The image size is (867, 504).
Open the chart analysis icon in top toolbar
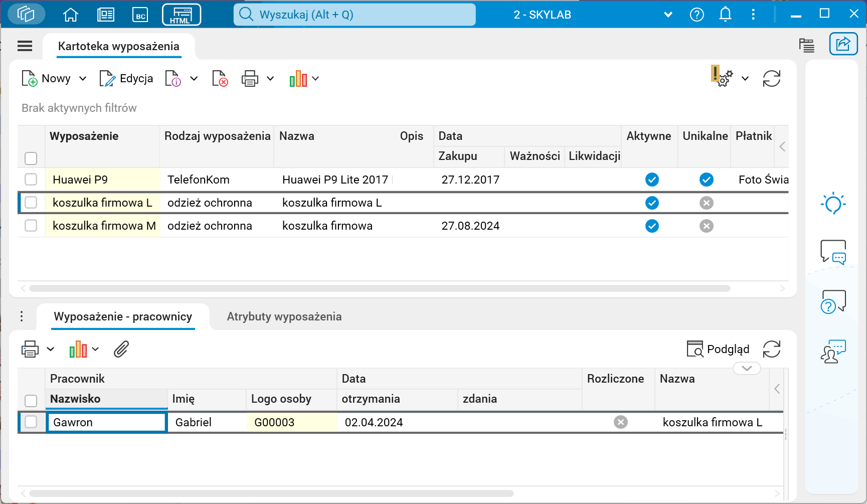299,79
